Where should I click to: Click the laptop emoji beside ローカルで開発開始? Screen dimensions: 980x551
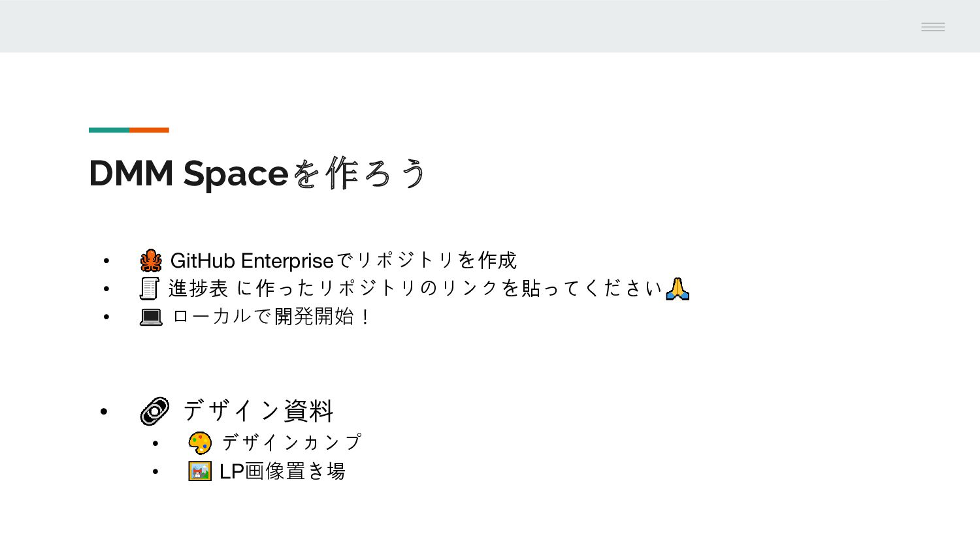coord(151,317)
